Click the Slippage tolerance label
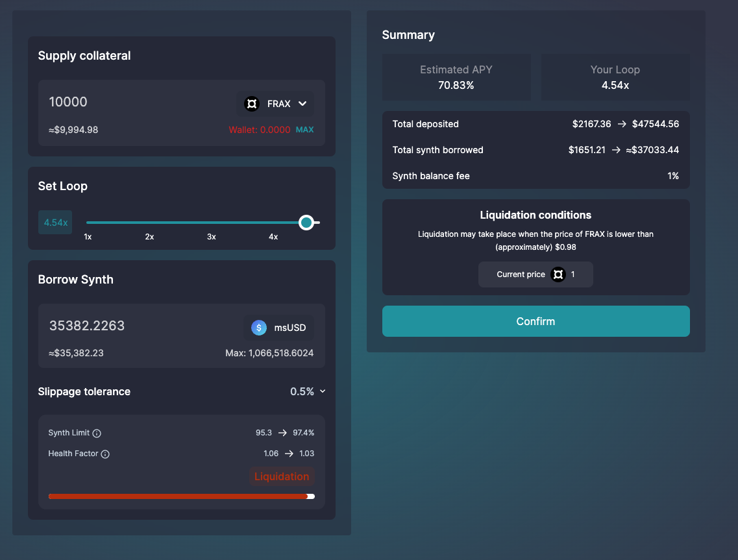This screenshot has height=560, width=738. [x=84, y=391]
